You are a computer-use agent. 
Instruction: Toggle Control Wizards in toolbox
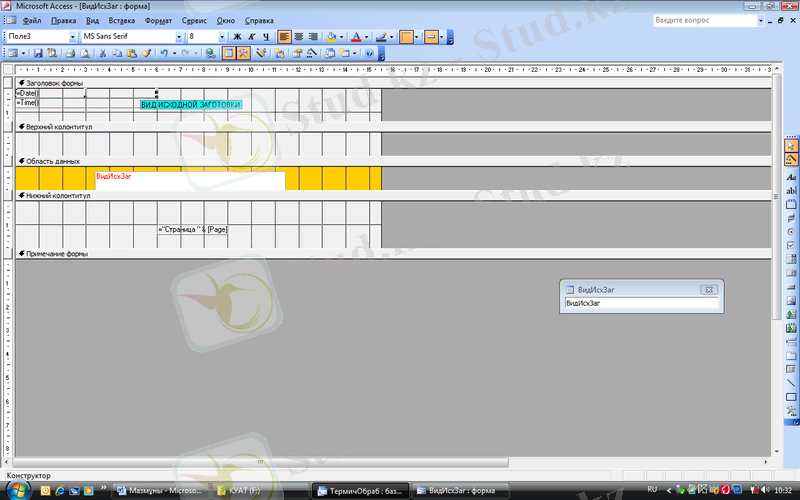tap(791, 160)
